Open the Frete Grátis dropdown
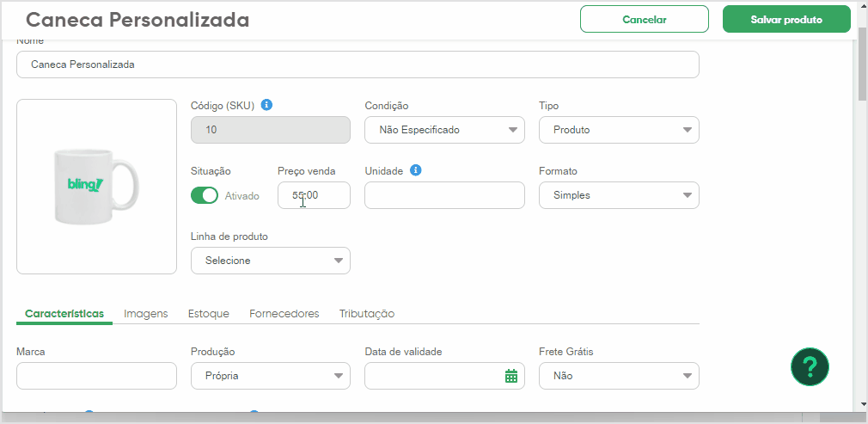The width and height of the screenshot is (868, 424). coord(619,376)
